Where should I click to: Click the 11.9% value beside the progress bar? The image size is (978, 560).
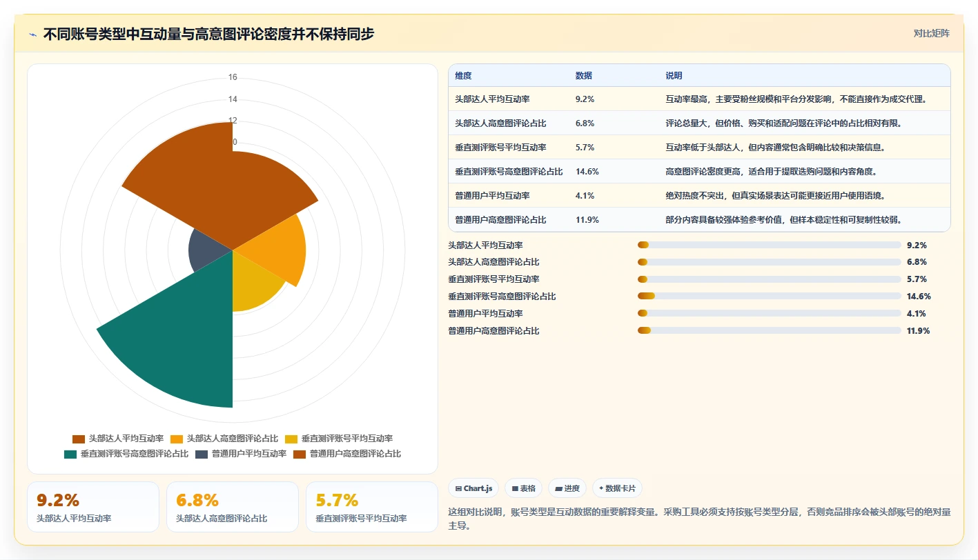[919, 331]
